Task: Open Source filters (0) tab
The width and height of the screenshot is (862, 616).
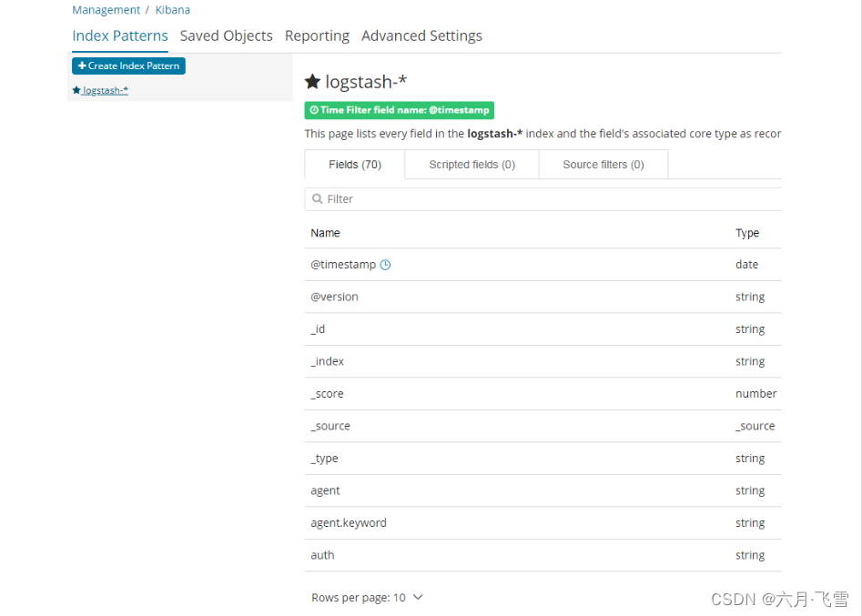Action: (x=603, y=165)
